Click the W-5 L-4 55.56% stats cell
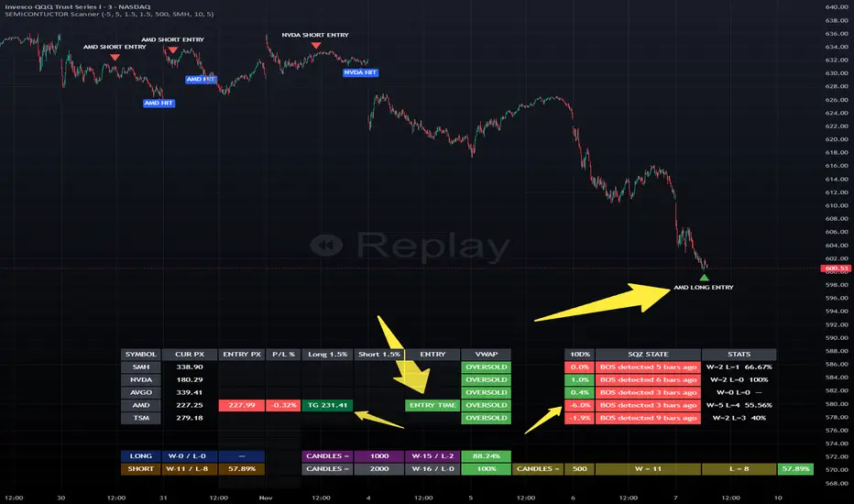This screenshot has width=854, height=504. click(x=739, y=405)
